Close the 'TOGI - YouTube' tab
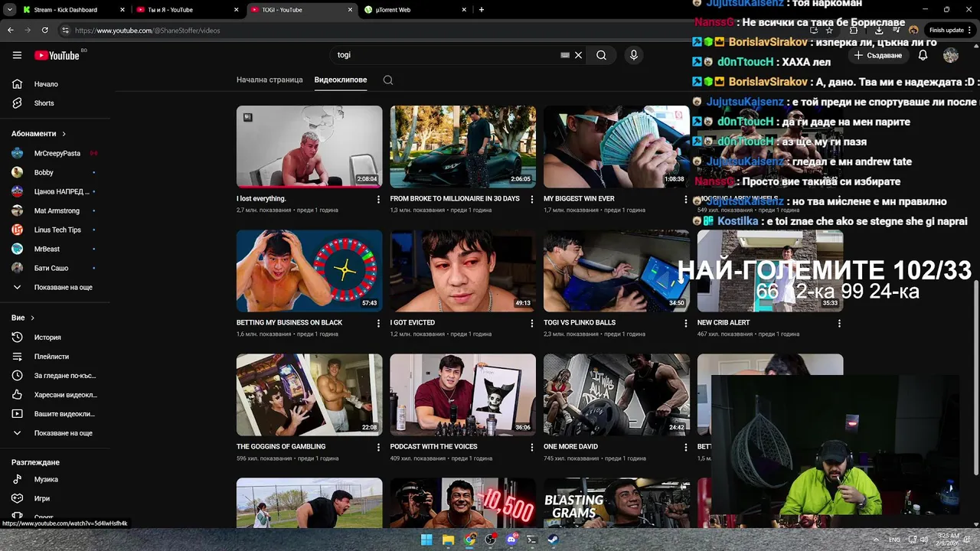 click(x=351, y=10)
